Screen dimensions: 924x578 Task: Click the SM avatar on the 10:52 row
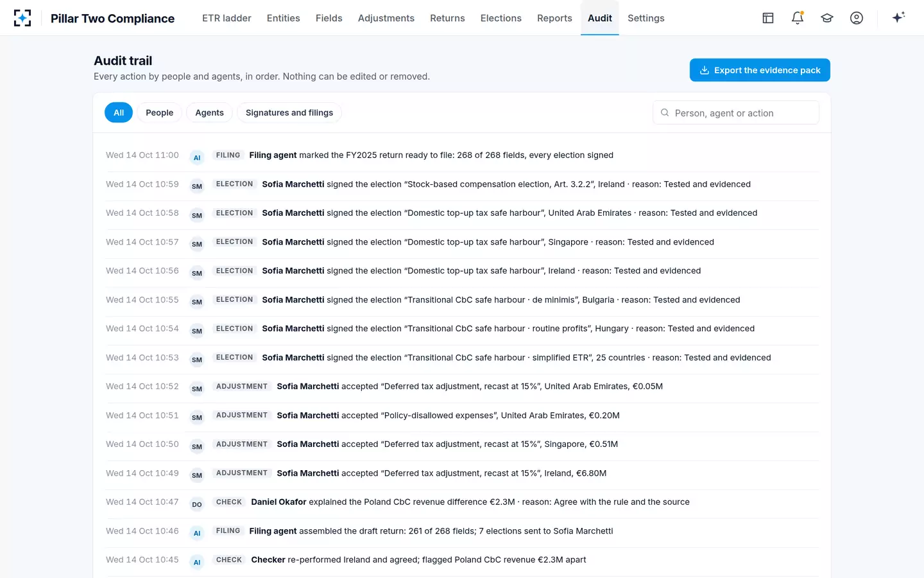(x=197, y=389)
